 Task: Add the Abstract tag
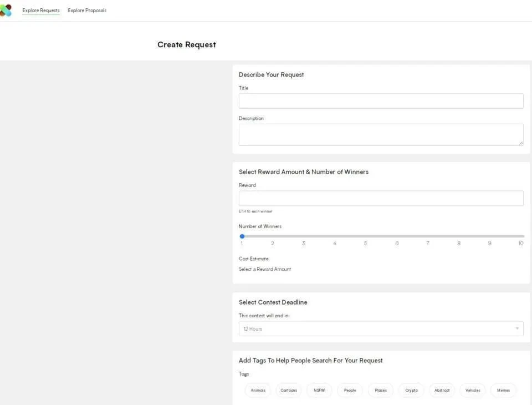tap(442, 391)
